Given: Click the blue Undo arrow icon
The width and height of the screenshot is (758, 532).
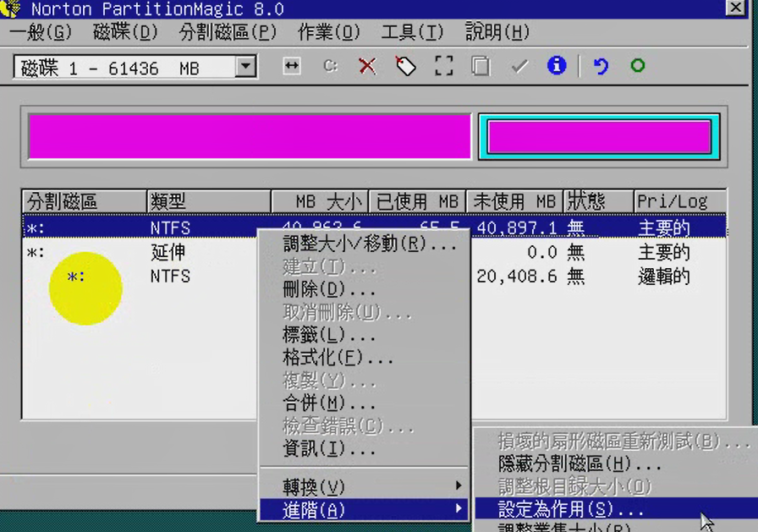Looking at the screenshot, I should tap(601, 66).
